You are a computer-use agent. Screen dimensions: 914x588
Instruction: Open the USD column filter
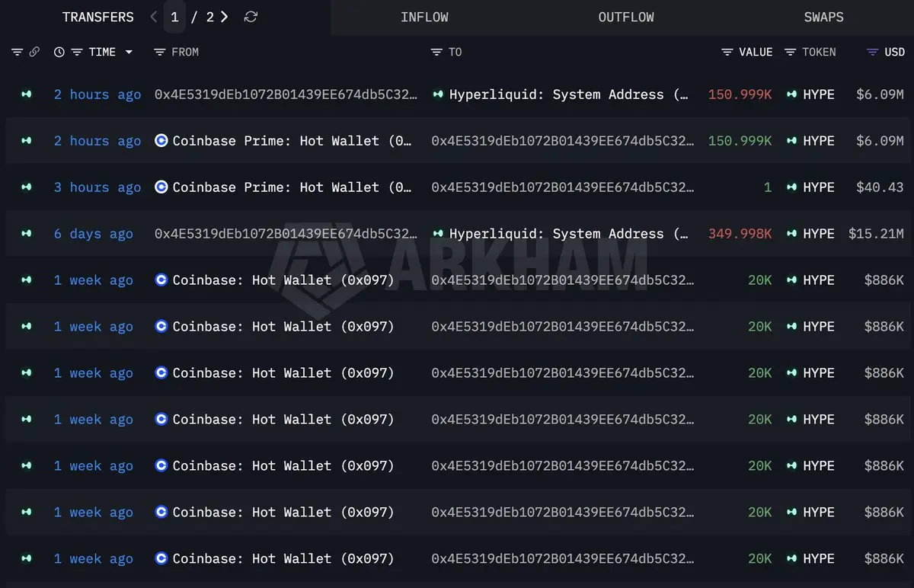(x=873, y=52)
